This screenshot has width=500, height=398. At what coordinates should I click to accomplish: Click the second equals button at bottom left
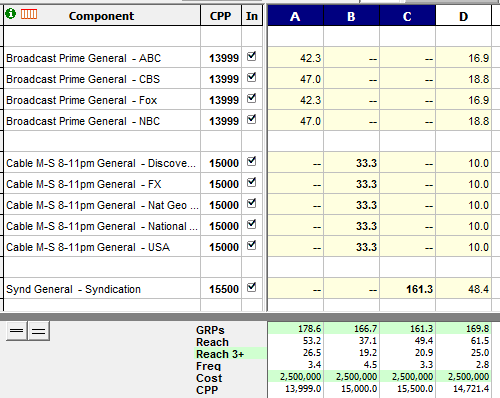39,331
